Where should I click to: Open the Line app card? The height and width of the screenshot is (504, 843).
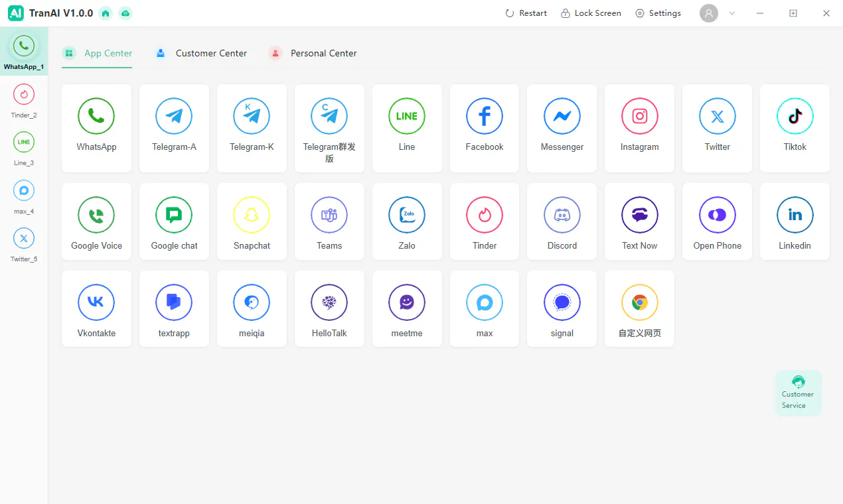(407, 128)
